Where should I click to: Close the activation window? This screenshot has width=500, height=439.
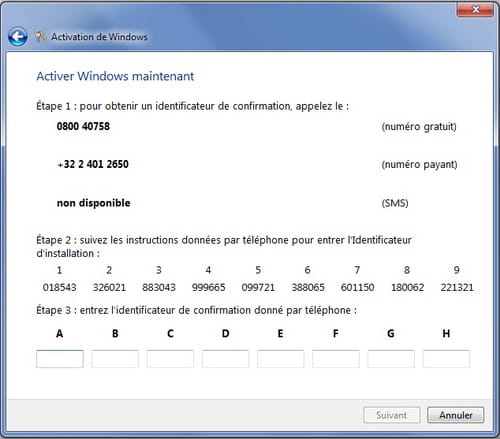475,9
